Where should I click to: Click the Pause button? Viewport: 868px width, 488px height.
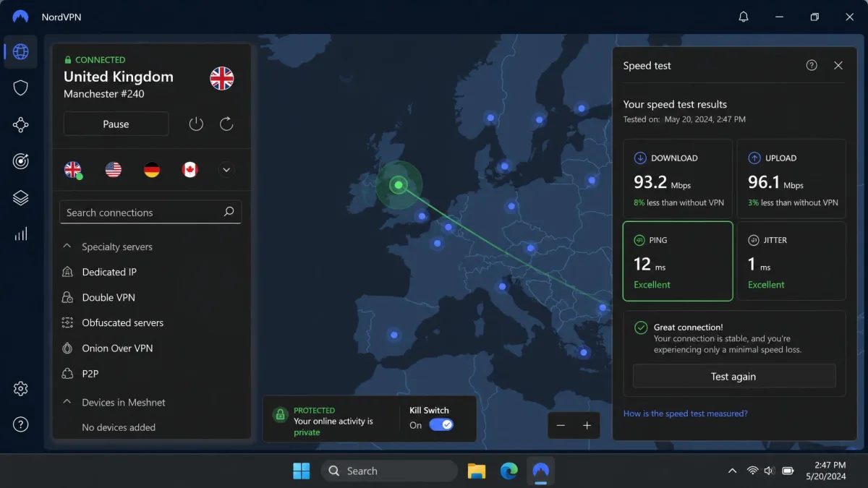tap(116, 124)
